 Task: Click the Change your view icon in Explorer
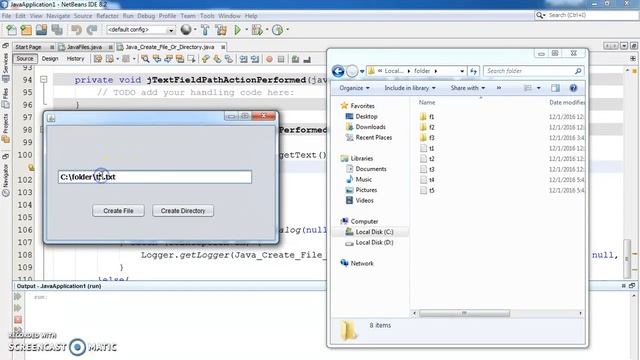click(528, 88)
